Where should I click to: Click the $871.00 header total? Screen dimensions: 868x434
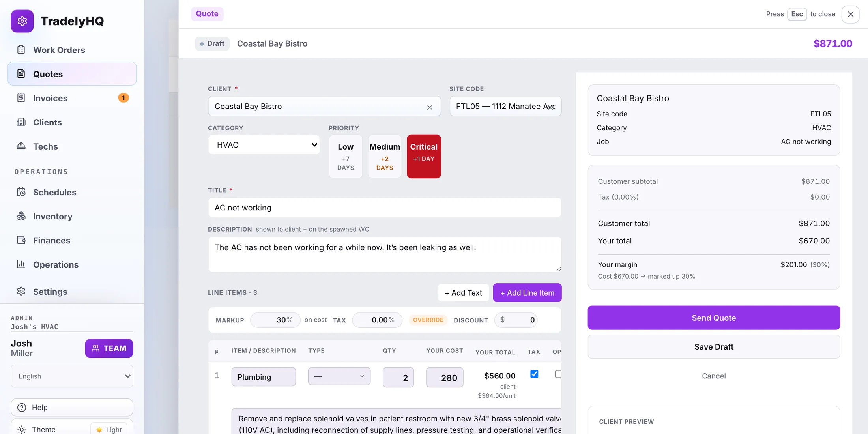coord(832,43)
